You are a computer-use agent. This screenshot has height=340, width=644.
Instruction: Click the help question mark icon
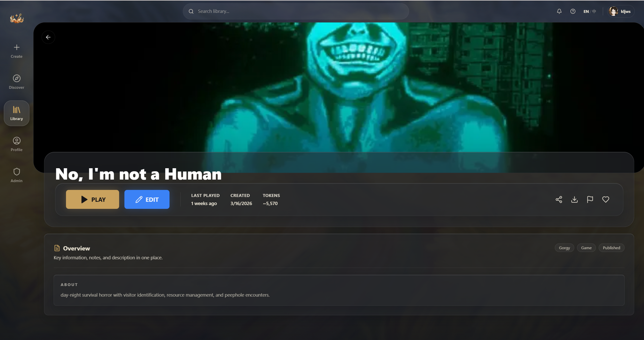point(573,11)
